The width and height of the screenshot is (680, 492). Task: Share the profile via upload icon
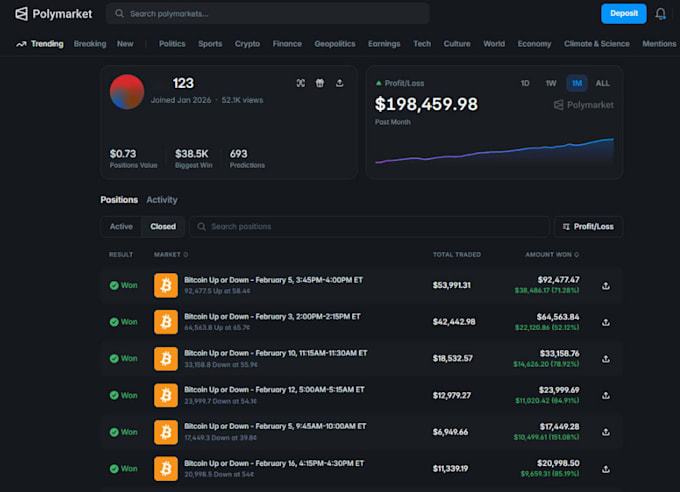(x=340, y=83)
